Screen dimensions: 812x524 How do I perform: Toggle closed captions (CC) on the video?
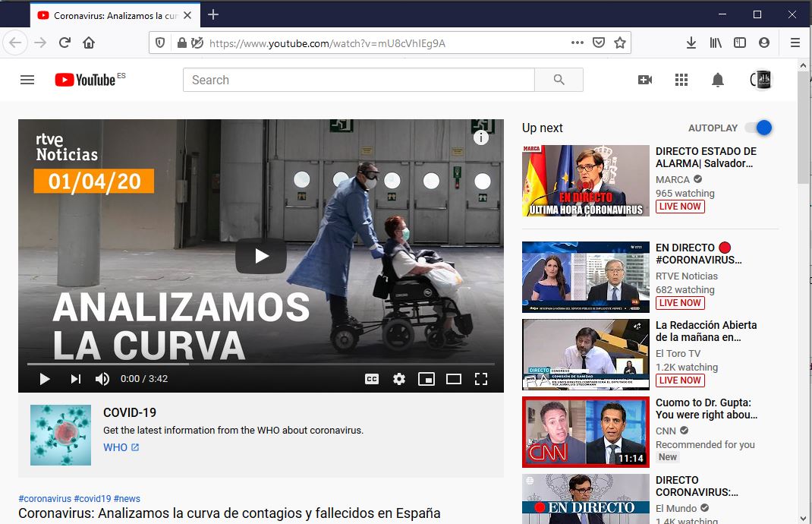372,379
